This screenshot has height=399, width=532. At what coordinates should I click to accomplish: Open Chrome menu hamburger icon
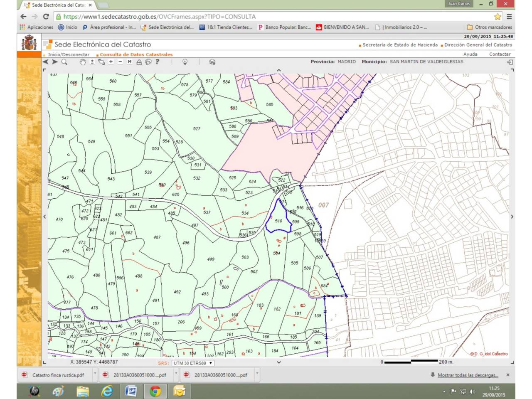(509, 17)
